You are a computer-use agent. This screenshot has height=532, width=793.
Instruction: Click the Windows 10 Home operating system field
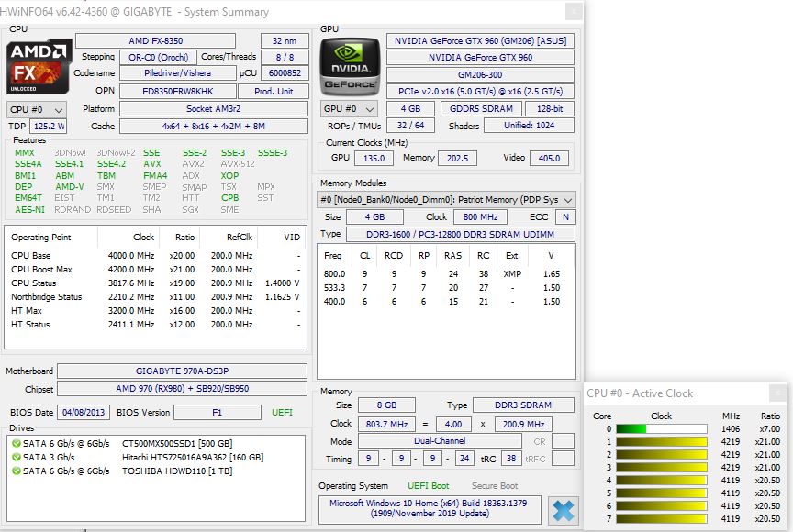[x=430, y=508]
